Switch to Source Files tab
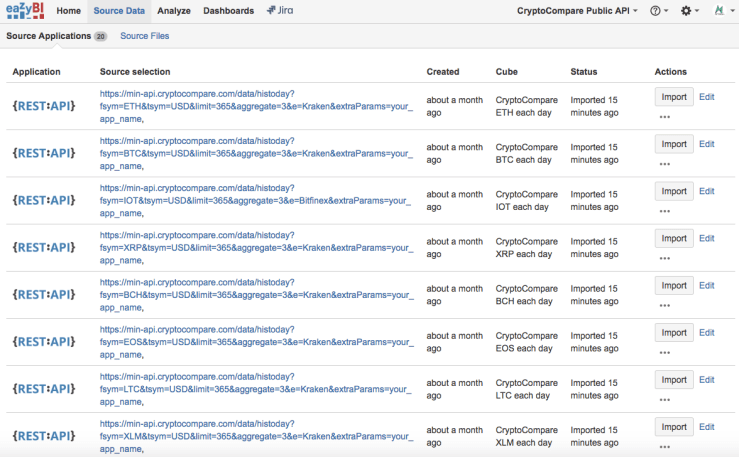 (144, 36)
